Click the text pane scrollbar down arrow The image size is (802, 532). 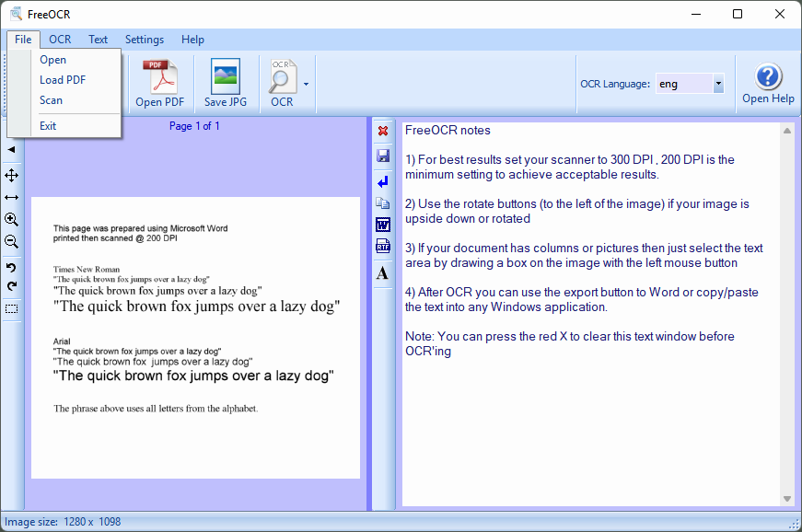[787, 499]
